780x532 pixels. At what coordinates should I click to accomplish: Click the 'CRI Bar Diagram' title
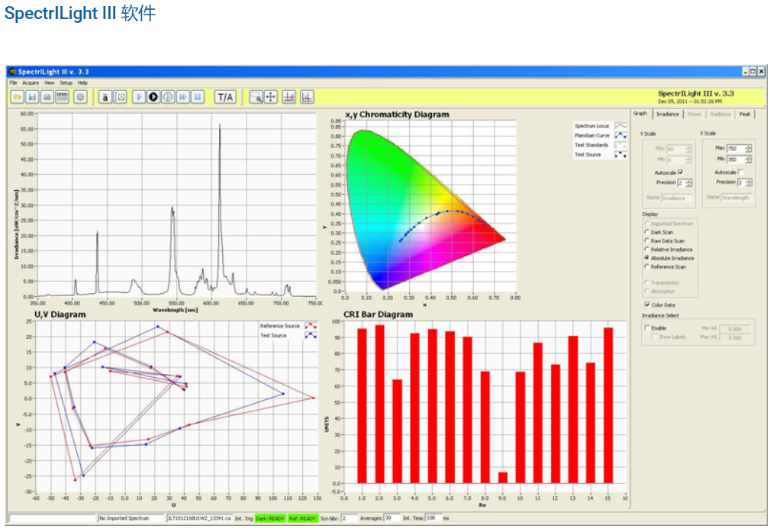tap(378, 314)
